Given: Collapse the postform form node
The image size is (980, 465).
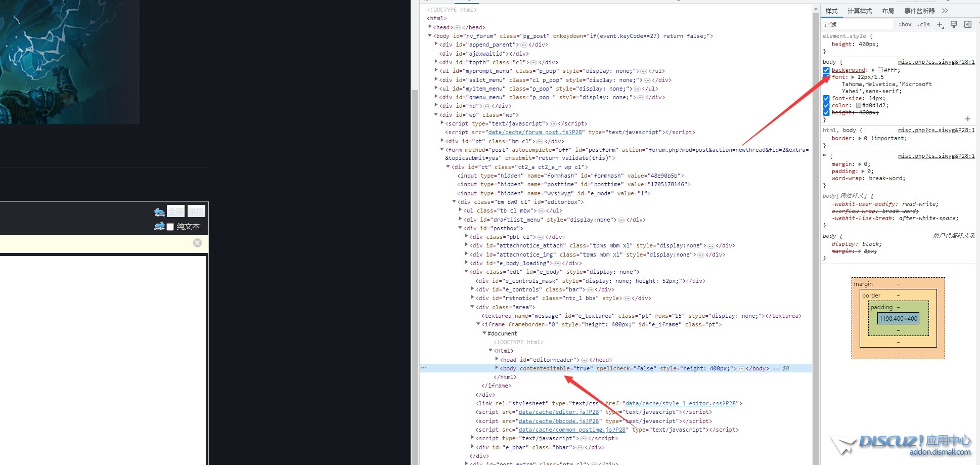Looking at the screenshot, I should pos(442,150).
